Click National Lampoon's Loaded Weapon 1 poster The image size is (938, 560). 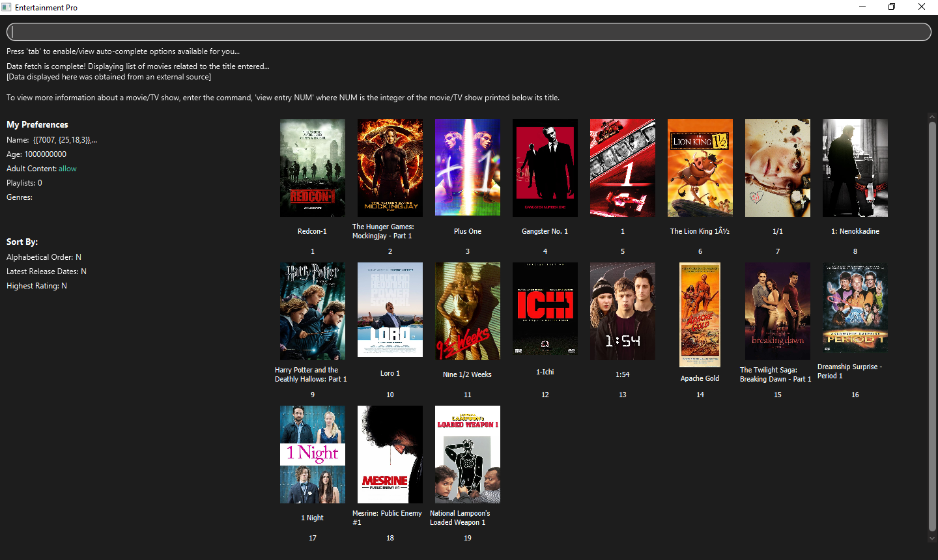[468, 455]
